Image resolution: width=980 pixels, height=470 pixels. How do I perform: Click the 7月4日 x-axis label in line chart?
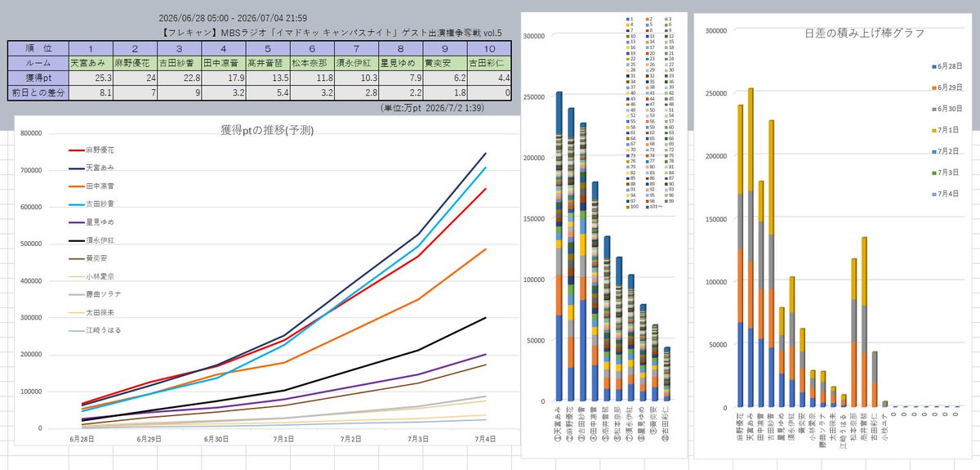coord(485,439)
